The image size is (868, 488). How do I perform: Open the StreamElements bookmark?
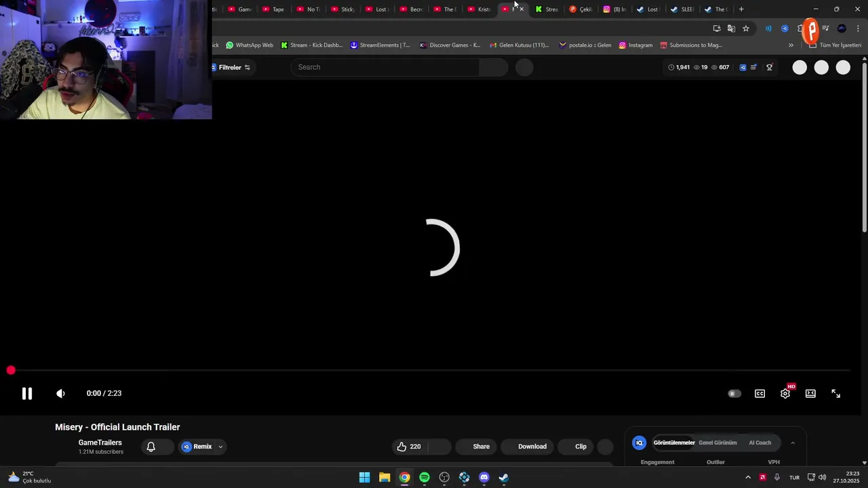tap(380, 45)
